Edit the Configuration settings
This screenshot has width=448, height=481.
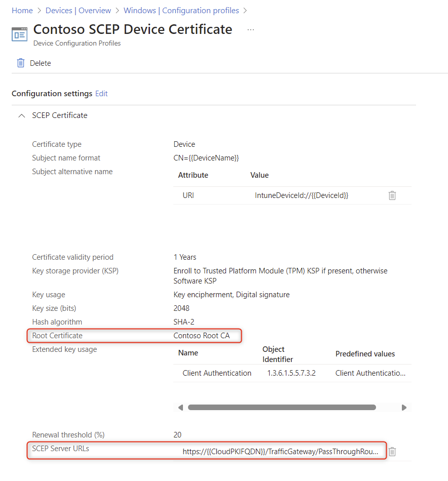click(x=101, y=94)
